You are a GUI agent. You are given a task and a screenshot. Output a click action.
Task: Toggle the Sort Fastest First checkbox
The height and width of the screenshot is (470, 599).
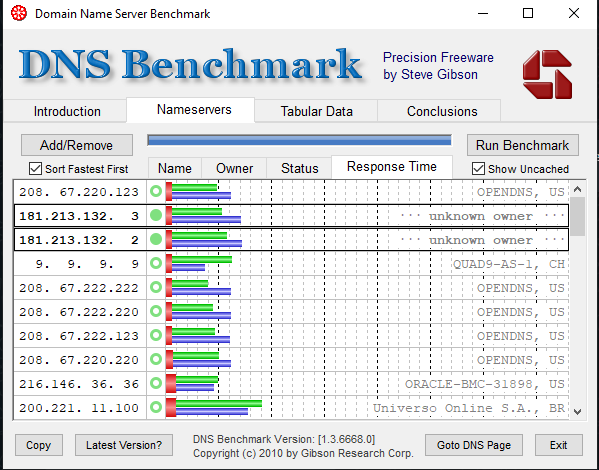pos(36,169)
